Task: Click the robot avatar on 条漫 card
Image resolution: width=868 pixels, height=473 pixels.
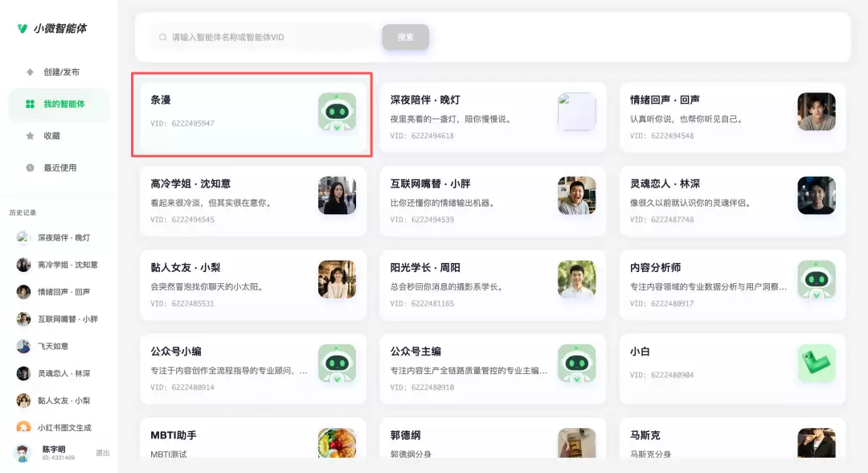Action: pyautogui.click(x=337, y=112)
